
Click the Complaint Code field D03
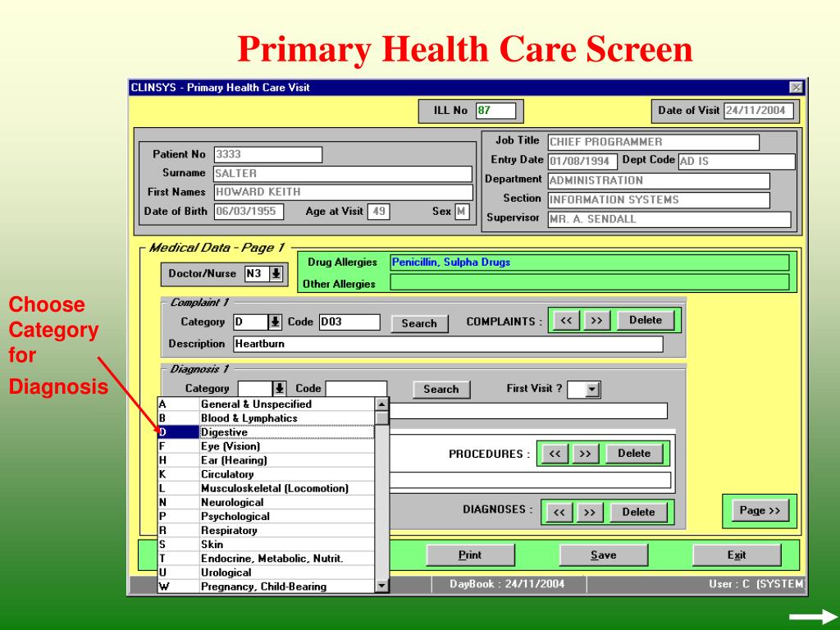pyautogui.click(x=349, y=322)
